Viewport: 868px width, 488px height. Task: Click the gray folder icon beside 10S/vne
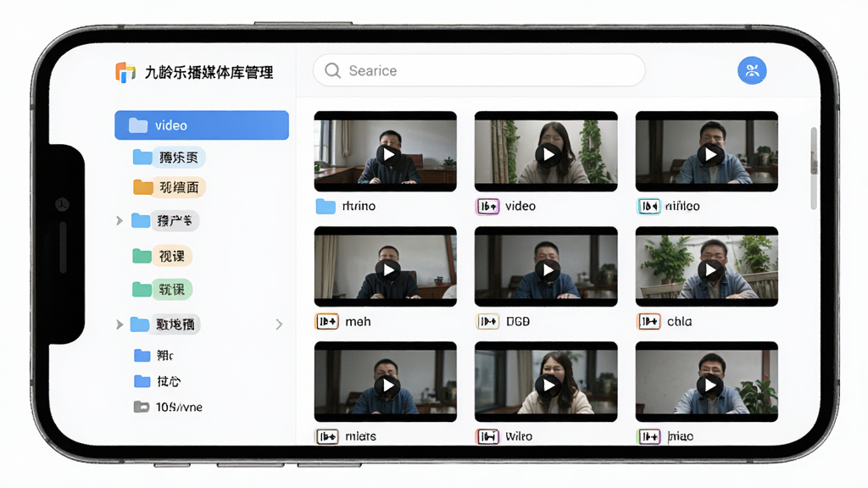pyautogui.click(x=142, y=408)
